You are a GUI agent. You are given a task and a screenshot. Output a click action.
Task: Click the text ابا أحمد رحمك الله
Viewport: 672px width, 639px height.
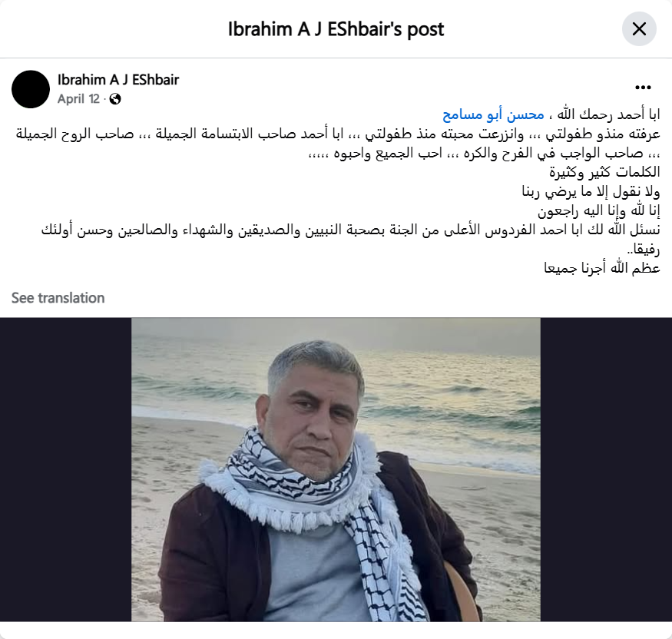608,114
